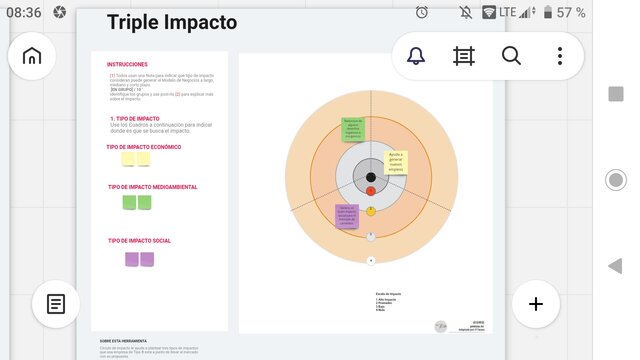640x360 pixels.
Task: Tap the alarm clock status icon
Action: click(x=422, y=12)
